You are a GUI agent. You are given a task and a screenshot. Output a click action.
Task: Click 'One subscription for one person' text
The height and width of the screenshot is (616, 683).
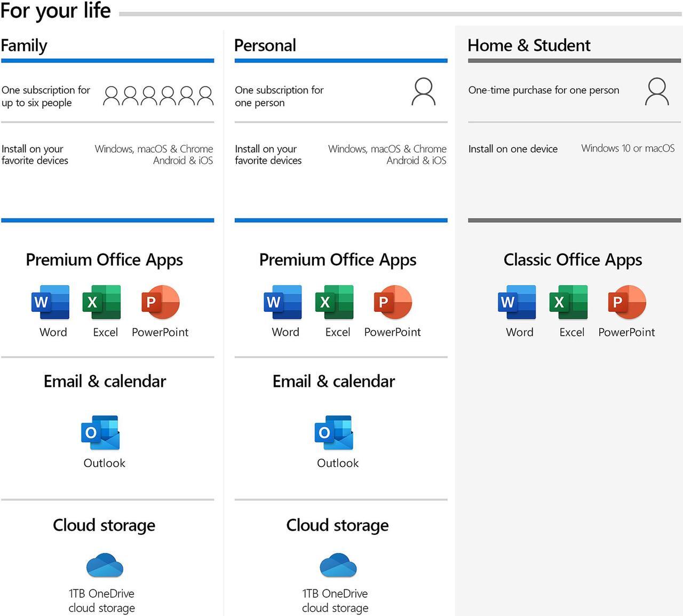pyautogui.click(x=279, y=96)
